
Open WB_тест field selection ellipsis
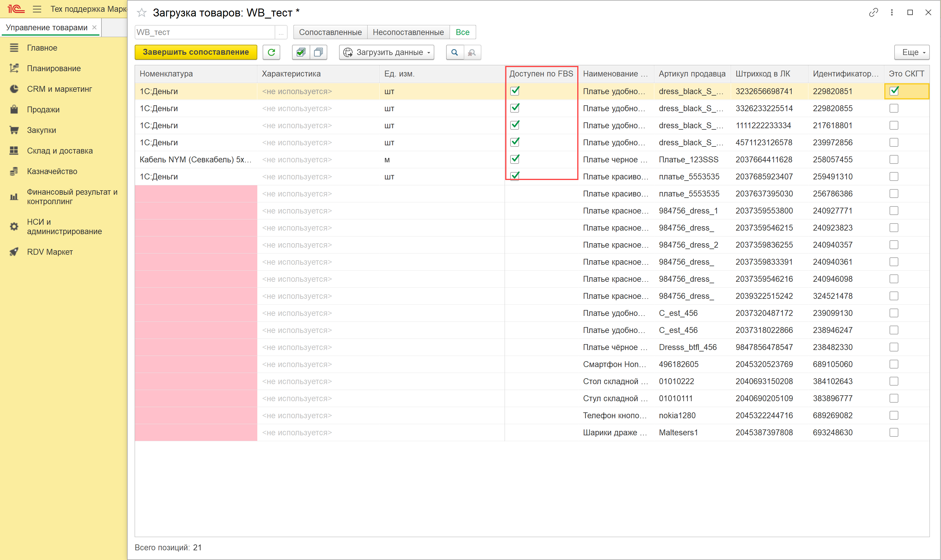coord(281,32)
